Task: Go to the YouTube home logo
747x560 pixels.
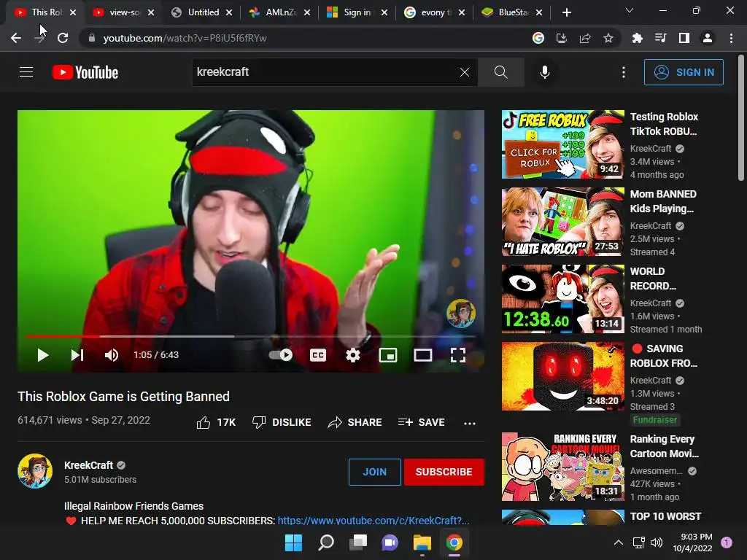Action: pyautogui.click(x=85, y=72)
